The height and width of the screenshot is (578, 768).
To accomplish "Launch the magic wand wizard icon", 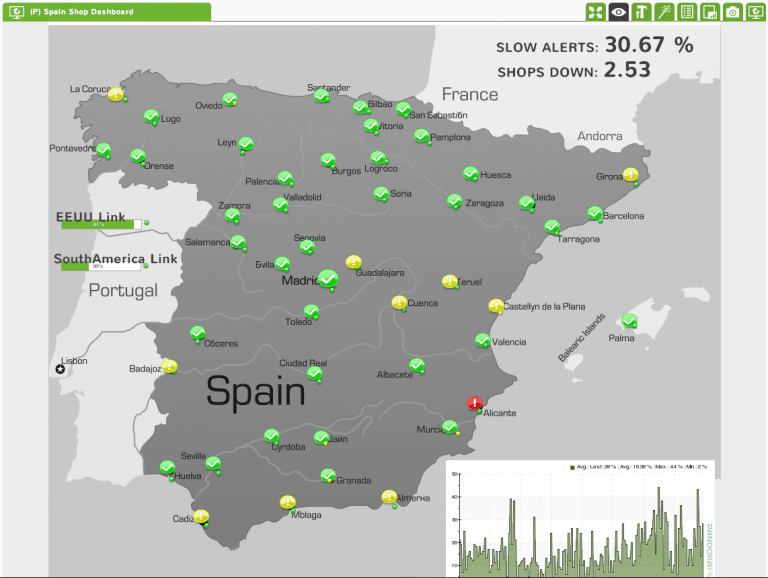I will (664, 12).
